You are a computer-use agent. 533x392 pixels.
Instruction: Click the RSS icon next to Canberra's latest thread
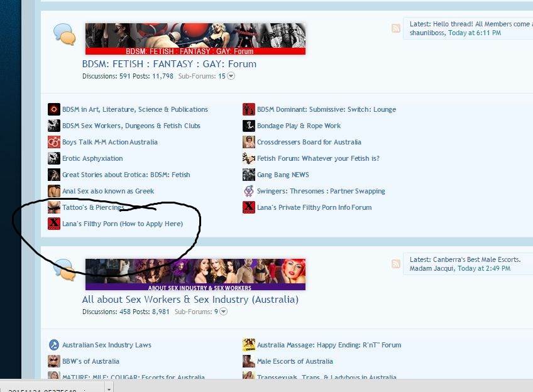click(395, 264)
